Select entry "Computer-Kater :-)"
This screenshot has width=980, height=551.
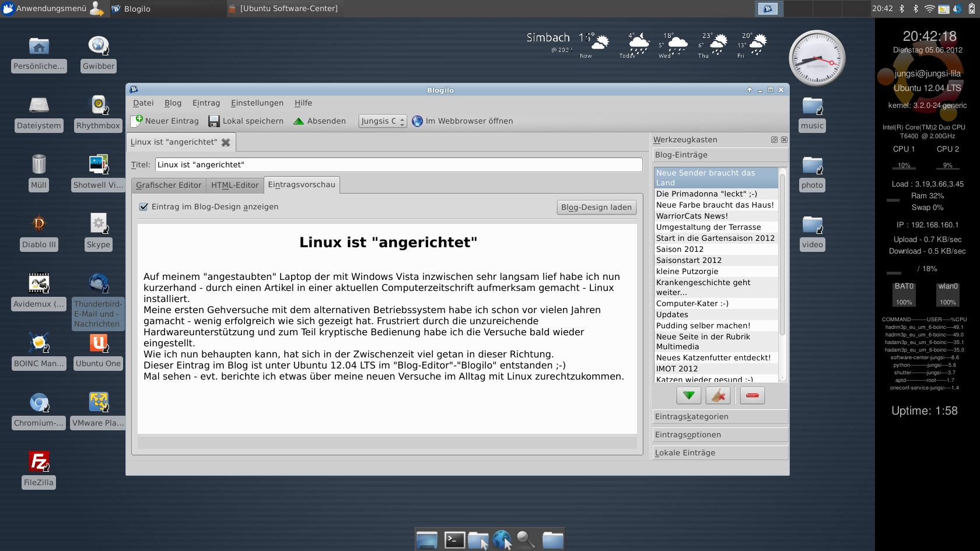[x=716, y=304]
